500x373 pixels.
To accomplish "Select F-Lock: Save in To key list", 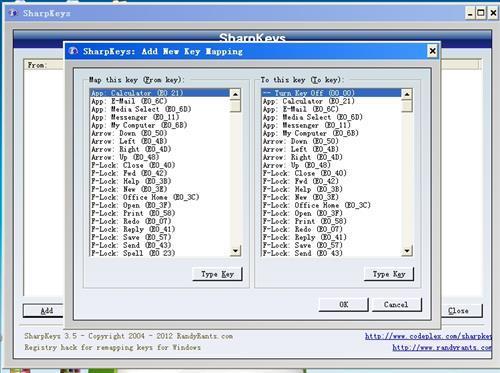I will (332, 245).
